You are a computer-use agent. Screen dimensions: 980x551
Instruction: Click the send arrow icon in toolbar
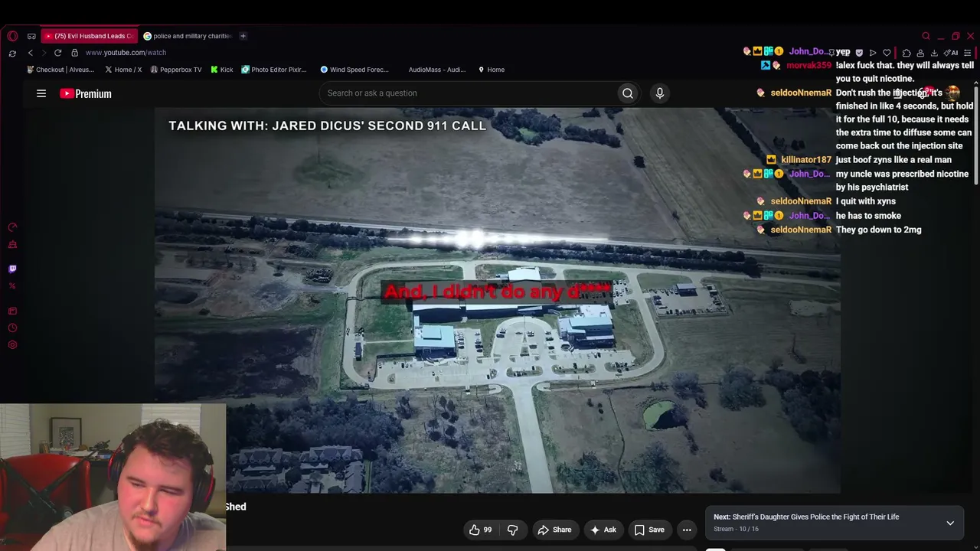pyautogui.click(x=873, y=53)
